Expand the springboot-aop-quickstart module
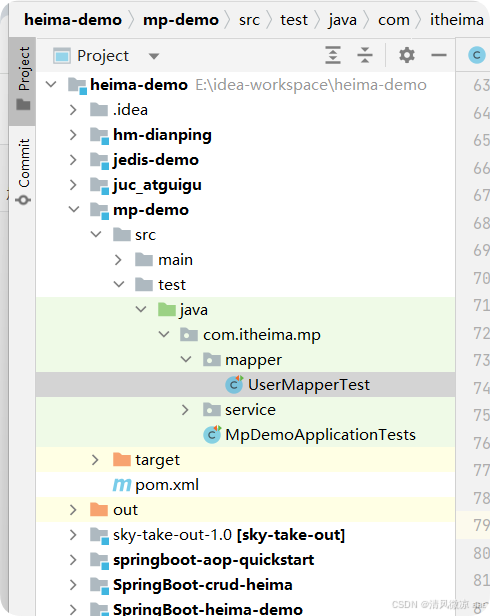 coord(73,560)
